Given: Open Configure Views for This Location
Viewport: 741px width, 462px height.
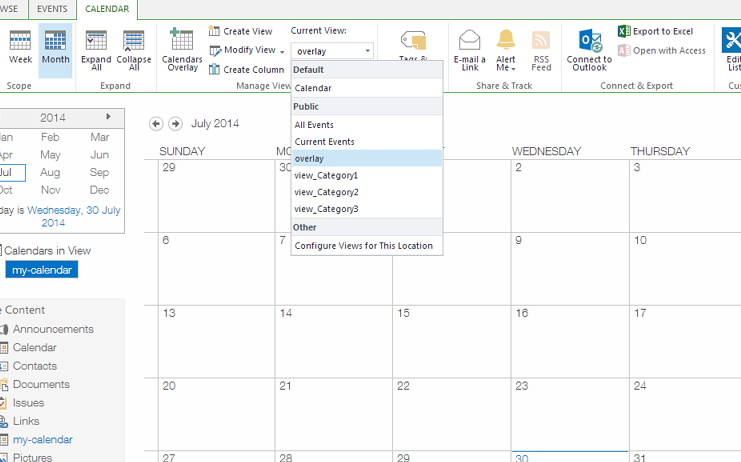Looking at the screenshot, I should click(x=367, y=246).
